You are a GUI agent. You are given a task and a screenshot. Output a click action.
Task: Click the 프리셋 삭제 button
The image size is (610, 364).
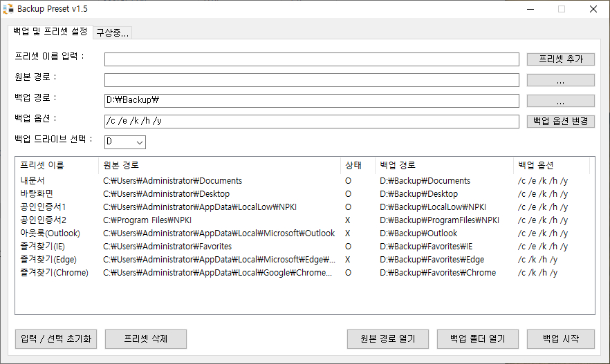pyautogui.click(x=145, y=338)
